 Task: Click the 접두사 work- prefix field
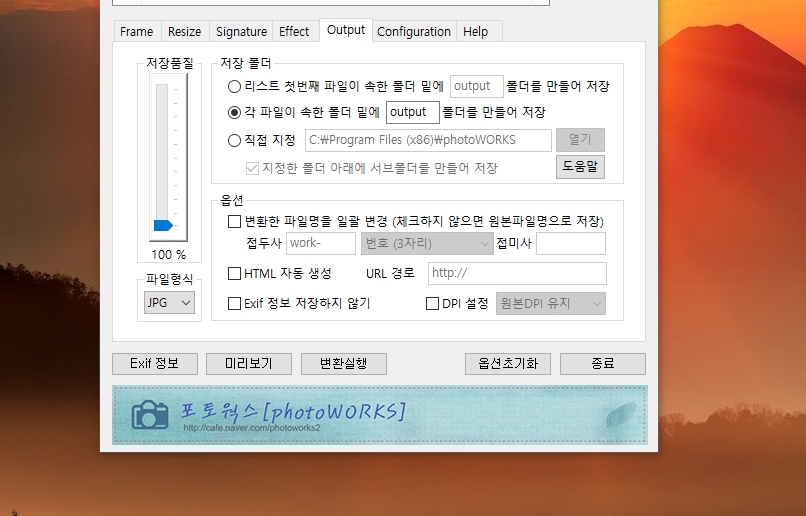tap(321, 243)
